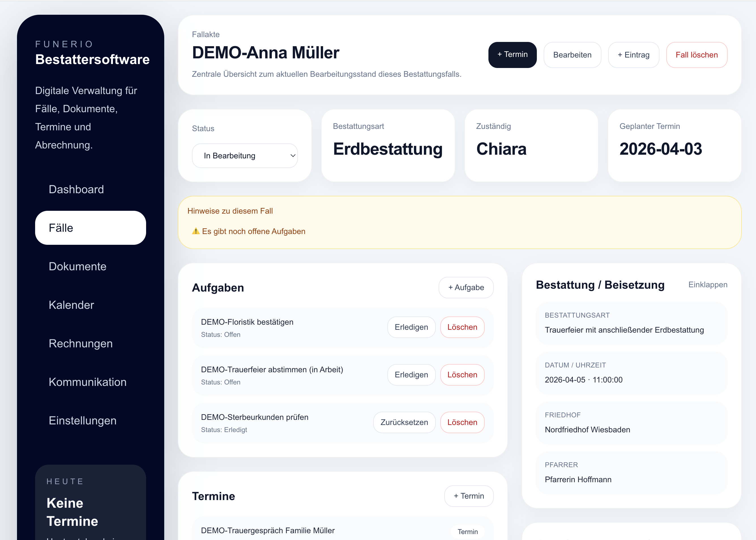The image size is (756, 540).
Task: Add a task with + Aufgabe
Action: pyautogui.click(x=466, y=287)
